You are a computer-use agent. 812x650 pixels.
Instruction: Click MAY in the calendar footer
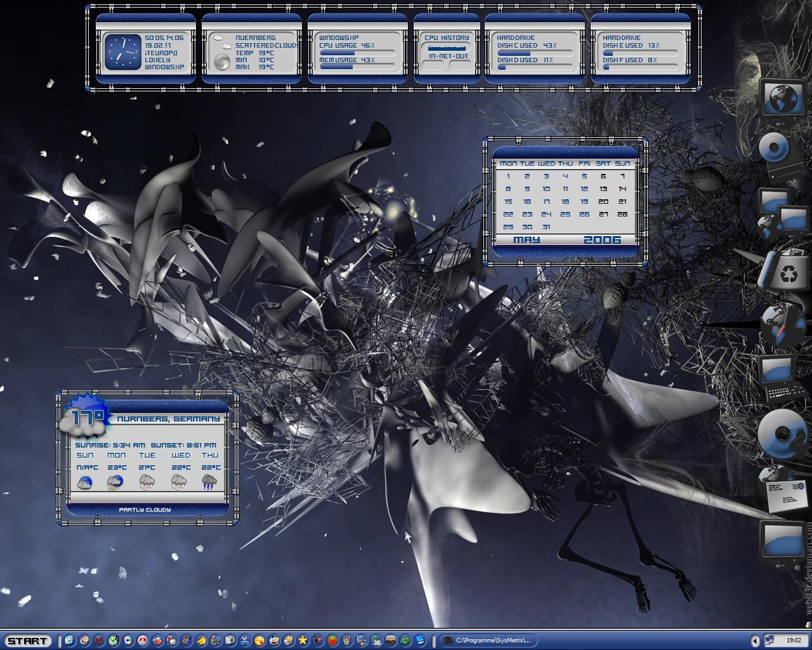tap(527, 239)
